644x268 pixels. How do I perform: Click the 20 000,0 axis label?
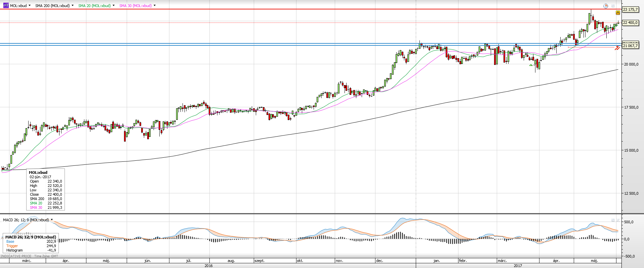point(631,64)
